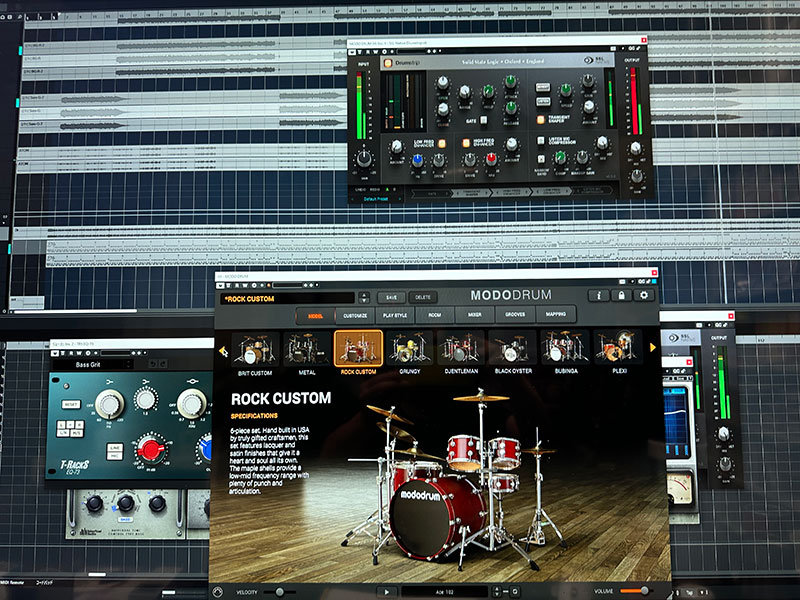
Task: Click the circular icon left of Velocity
Action: point(218,592)
